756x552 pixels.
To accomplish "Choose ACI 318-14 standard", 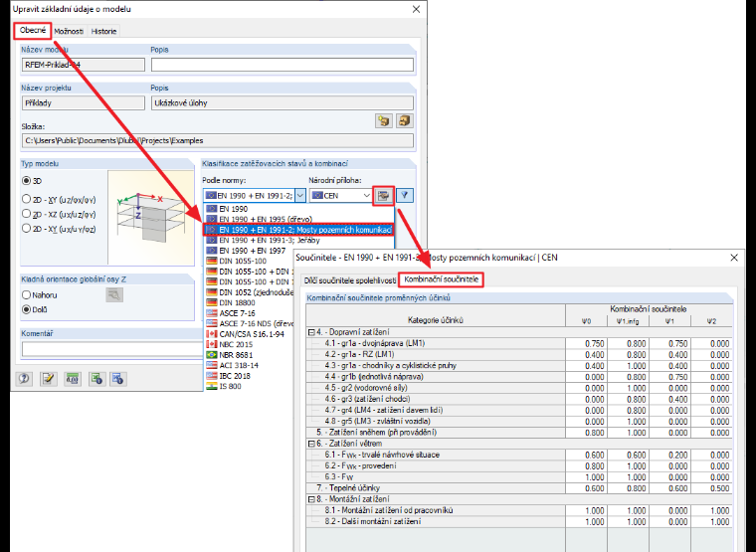I will (x=250, y=365).
